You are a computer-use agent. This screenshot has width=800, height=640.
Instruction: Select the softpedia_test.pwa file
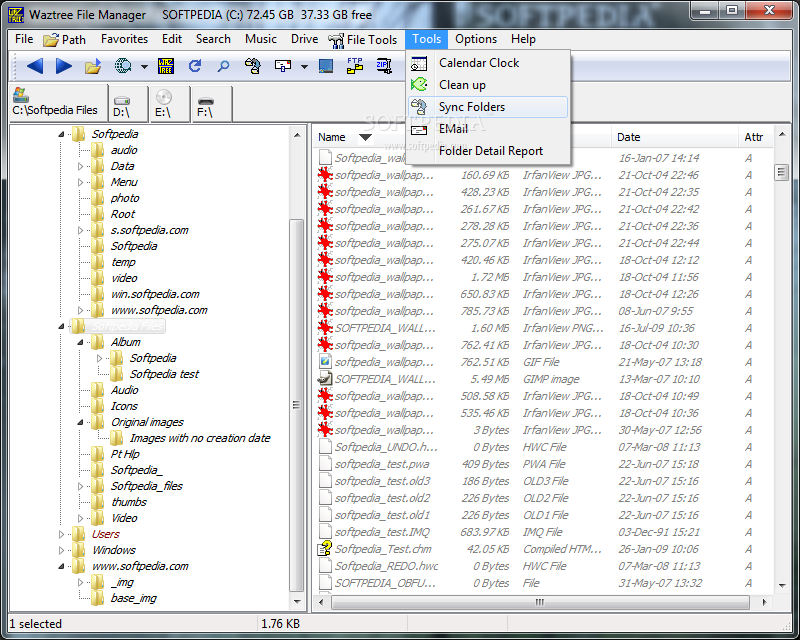pyautogui.click(x=382, y=464)
